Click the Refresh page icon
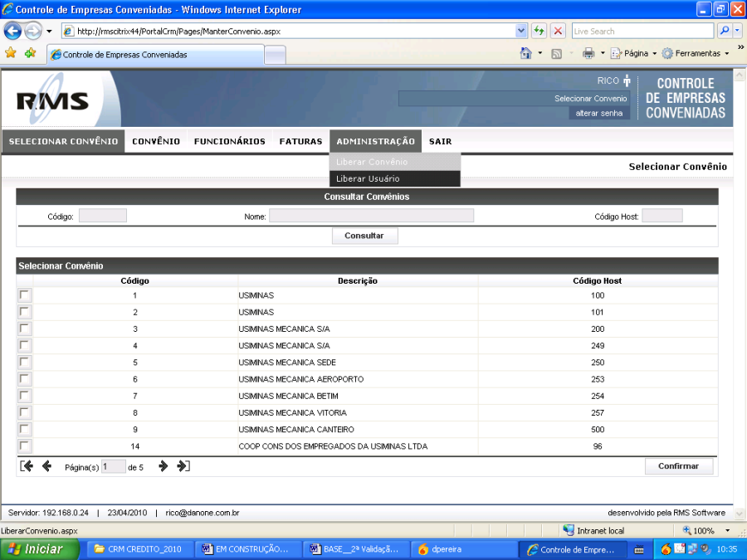 point(539,31)
